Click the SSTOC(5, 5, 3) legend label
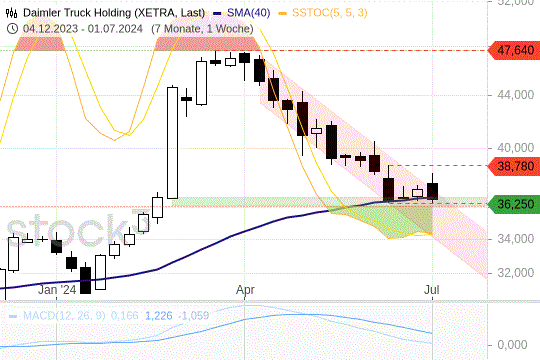The height and width of the screenshot is (360, 540). pyautogui.click(x=330, y=13)
